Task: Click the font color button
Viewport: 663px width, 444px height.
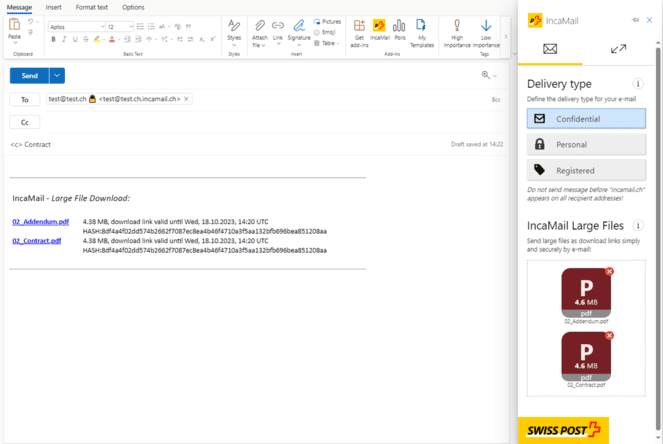Action: (x=111, y=40)
